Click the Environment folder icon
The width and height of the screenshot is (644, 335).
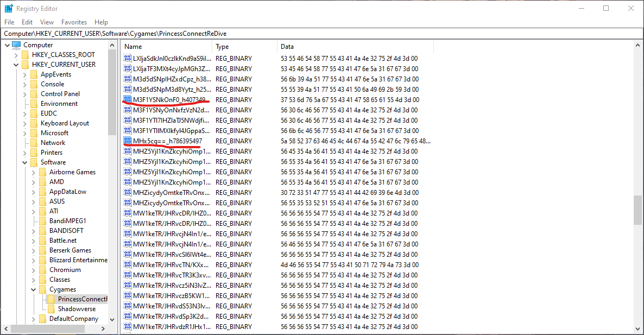coord(34,104)
